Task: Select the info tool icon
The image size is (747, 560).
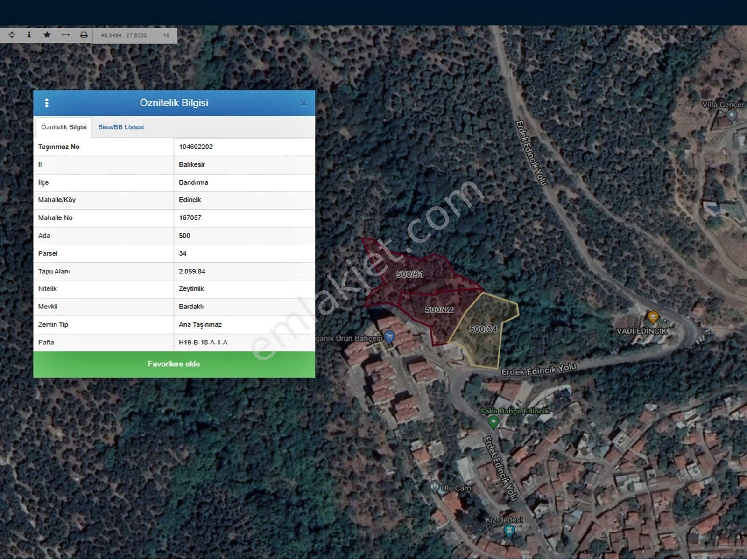Action: pos(29,35)
